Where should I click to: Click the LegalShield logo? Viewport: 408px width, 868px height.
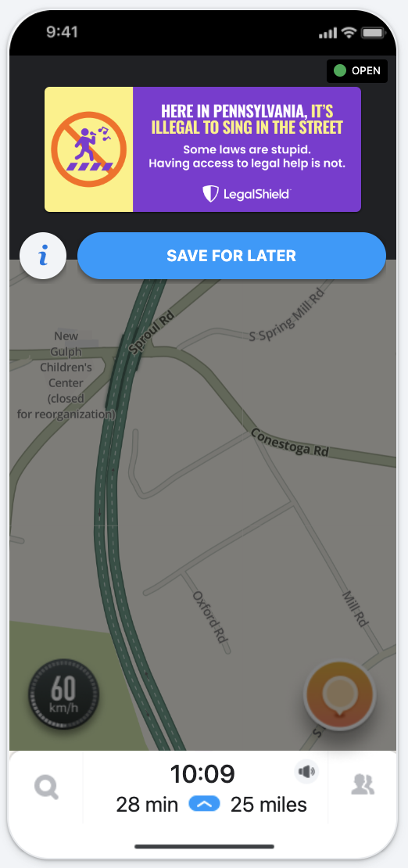pos(246,194)
